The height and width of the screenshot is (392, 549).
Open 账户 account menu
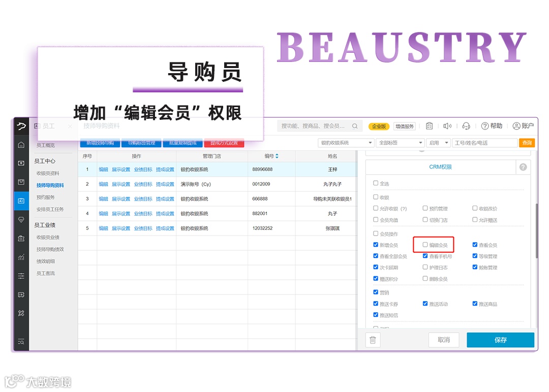click(523, 126)
